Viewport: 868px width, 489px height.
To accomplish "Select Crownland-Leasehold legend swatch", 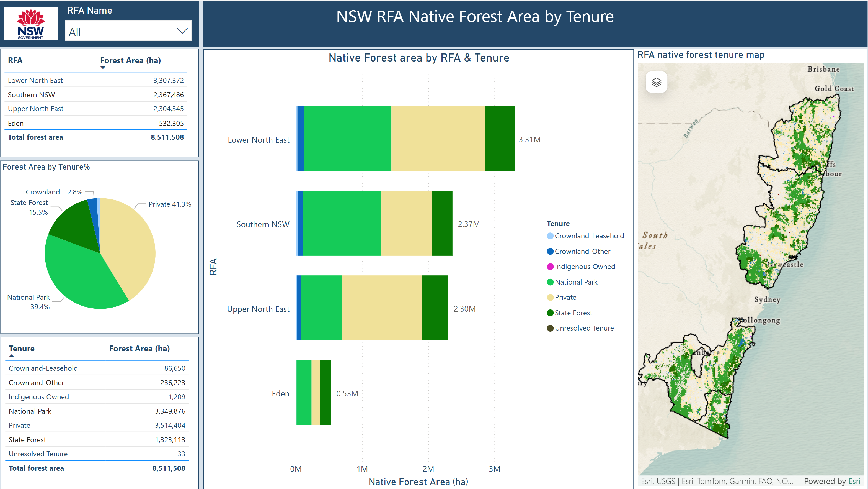I will point(550,236).
